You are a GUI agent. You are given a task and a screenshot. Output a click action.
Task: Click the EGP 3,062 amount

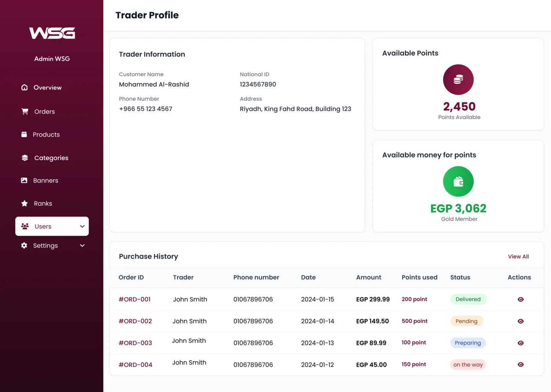coord(458,208)
